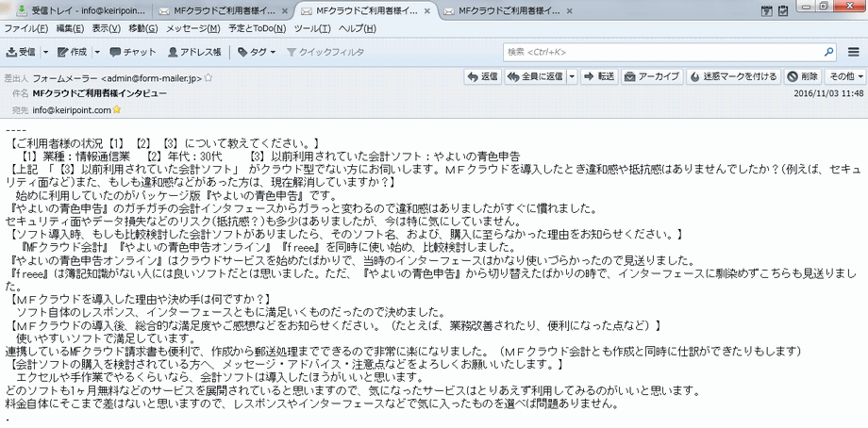Open the 移動(G) menu
Viewport: 868px width, 428px height.
[x=143, y=29]
